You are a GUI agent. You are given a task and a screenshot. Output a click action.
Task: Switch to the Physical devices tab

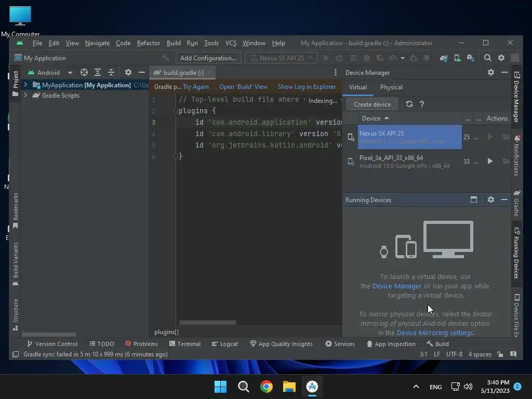391,87
